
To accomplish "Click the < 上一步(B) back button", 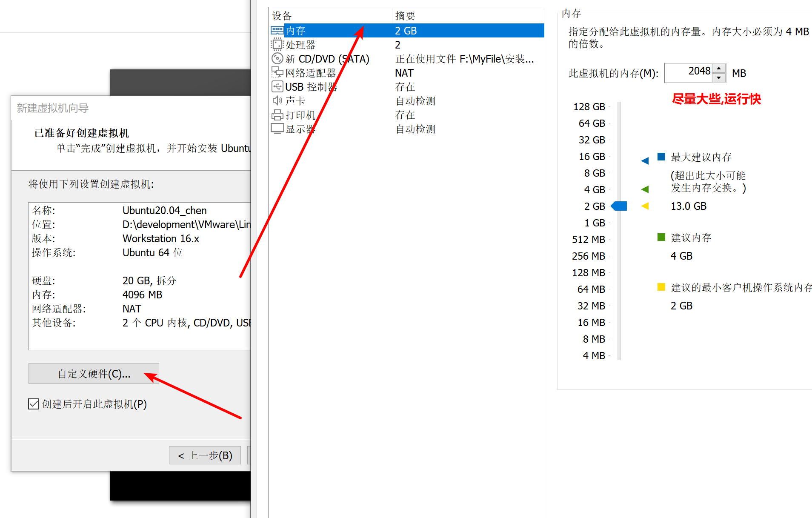I will point(205,455).
